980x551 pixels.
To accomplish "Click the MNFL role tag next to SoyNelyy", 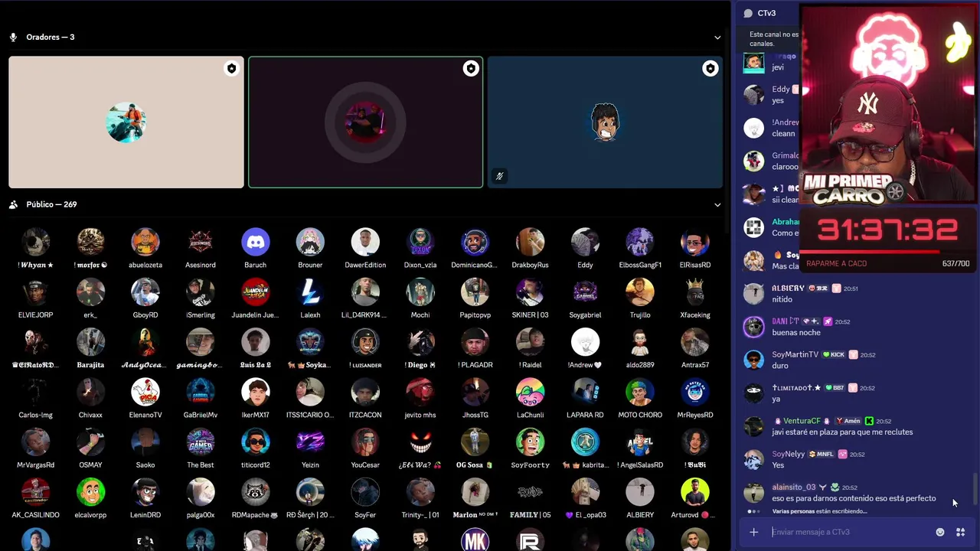I will [x=822, y=454].
